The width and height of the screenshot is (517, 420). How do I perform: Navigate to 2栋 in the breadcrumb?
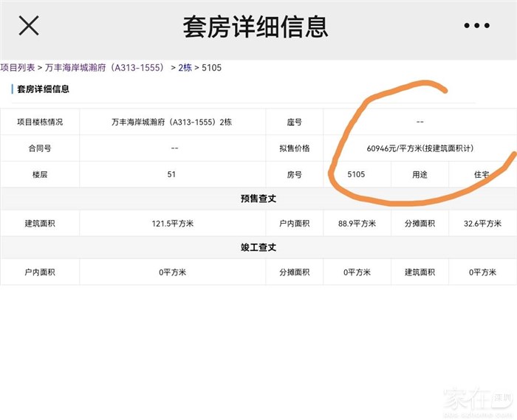point(185,68)
